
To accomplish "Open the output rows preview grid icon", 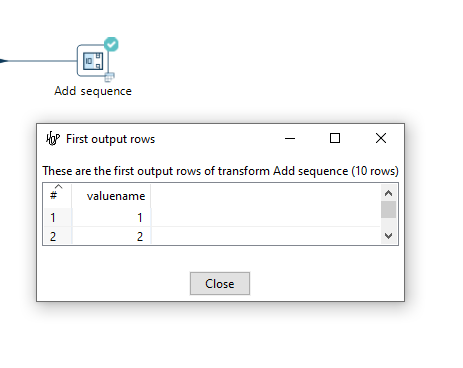I will (x=109, y=77).
